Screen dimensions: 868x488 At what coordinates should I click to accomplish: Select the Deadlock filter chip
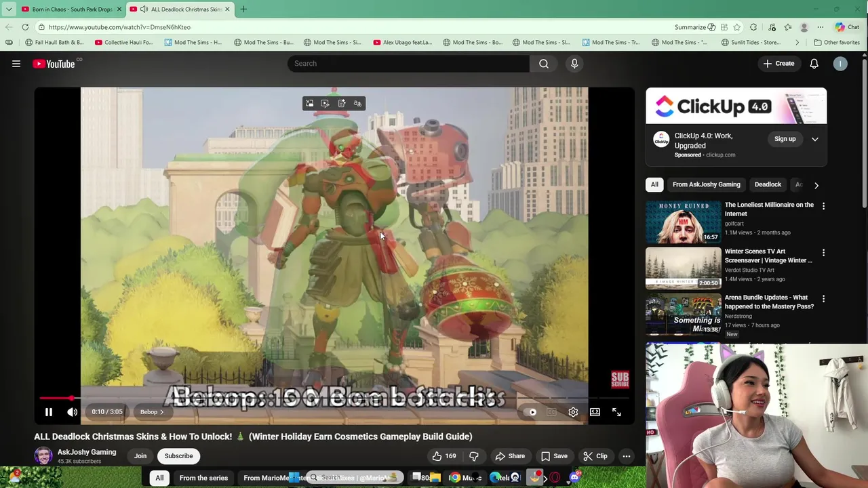(x=768, y=184)
